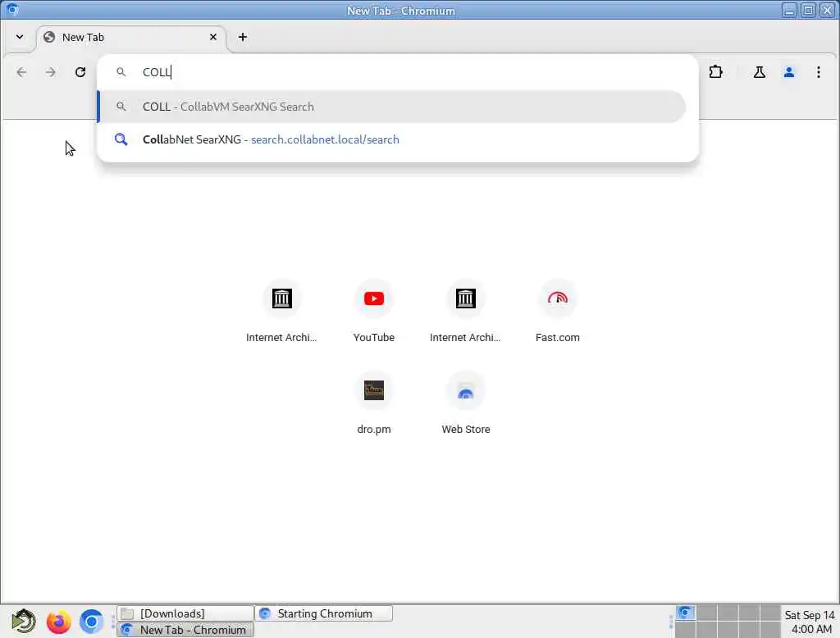Select the New Tab tab
Image resolution: width=840 pixels, height=638 pixels.
[x=132, y=38]
